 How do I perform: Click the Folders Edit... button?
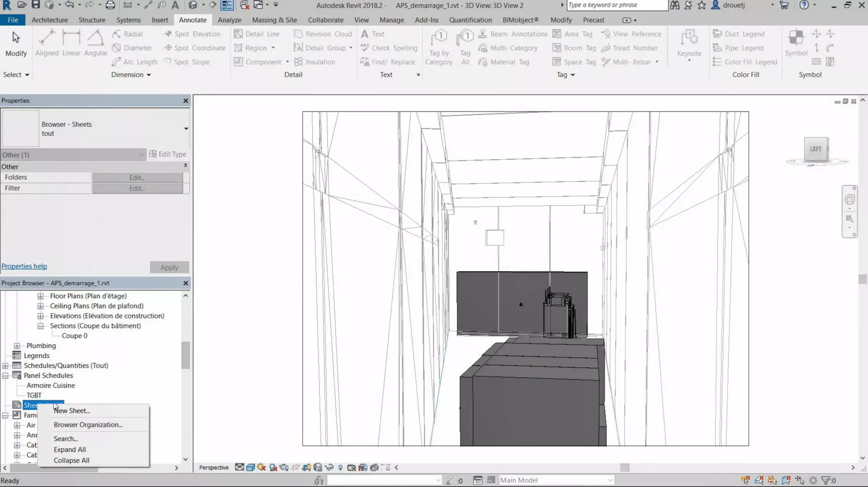[x=137, y=177]
